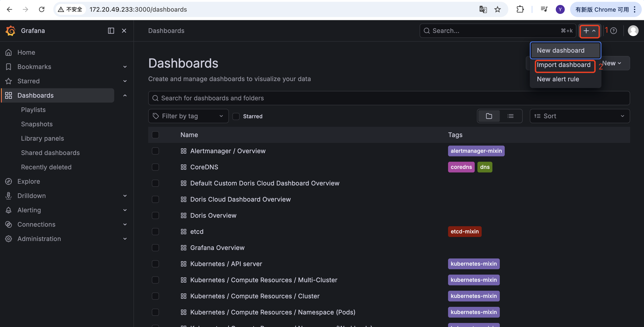Open the Alertmanager / Overview dashboard link
The width and height of the screenshot is (644, 327).
coord(228,151)
